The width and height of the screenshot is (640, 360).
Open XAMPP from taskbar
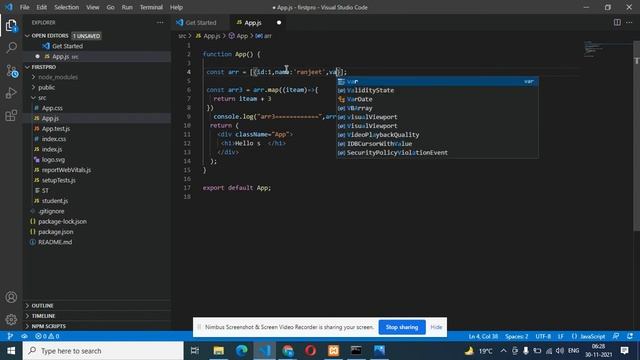pyautogui.click(x=333, y=351)
